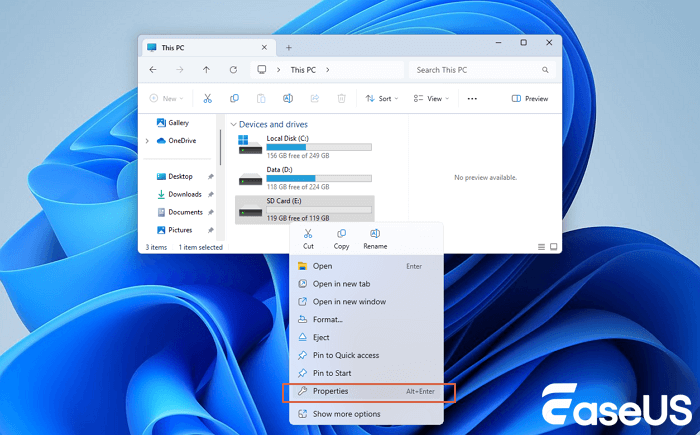Unpin Downloads from Quick access

(211, 194)
